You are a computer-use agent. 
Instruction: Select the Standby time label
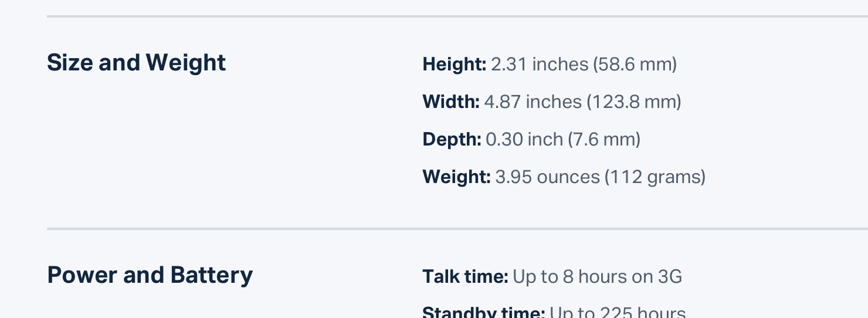pyautogui.click(x=484, y=312)
